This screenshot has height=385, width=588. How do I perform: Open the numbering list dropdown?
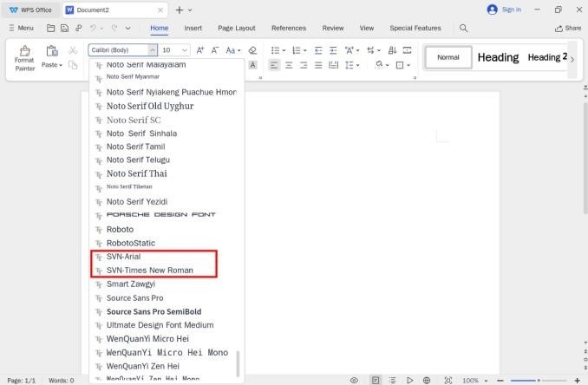pos(305,50)
